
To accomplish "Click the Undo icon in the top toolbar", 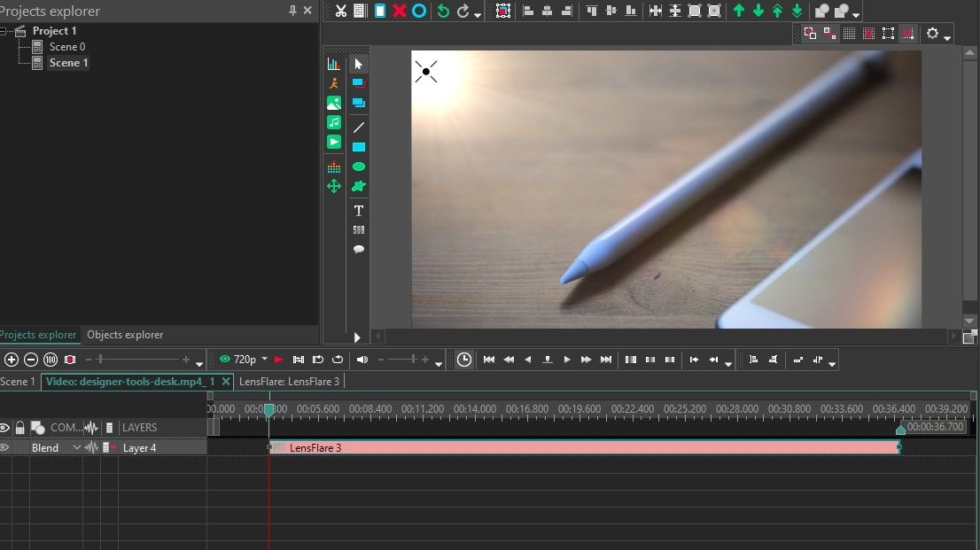I will click(443, 11).
